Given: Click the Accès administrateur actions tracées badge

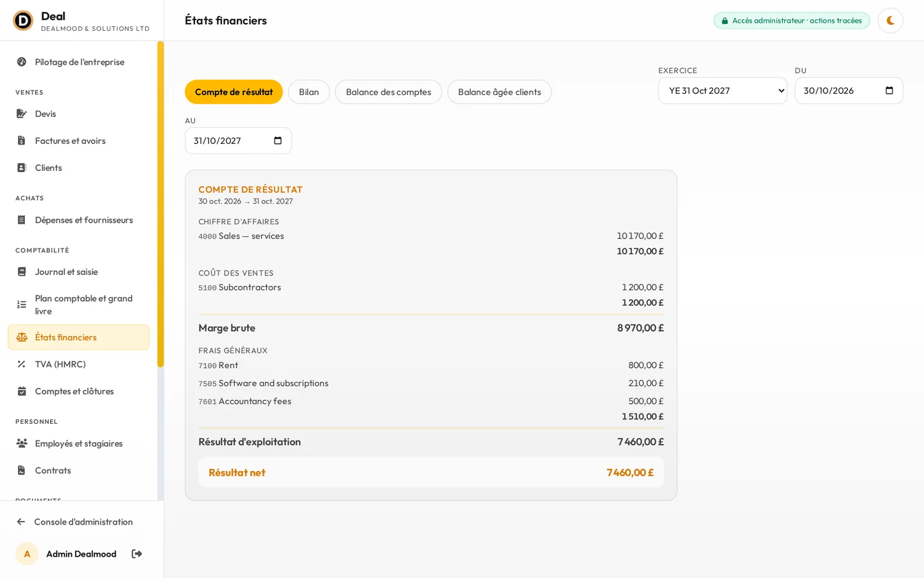Looking at the screenshot, I should tap(792, 21).
